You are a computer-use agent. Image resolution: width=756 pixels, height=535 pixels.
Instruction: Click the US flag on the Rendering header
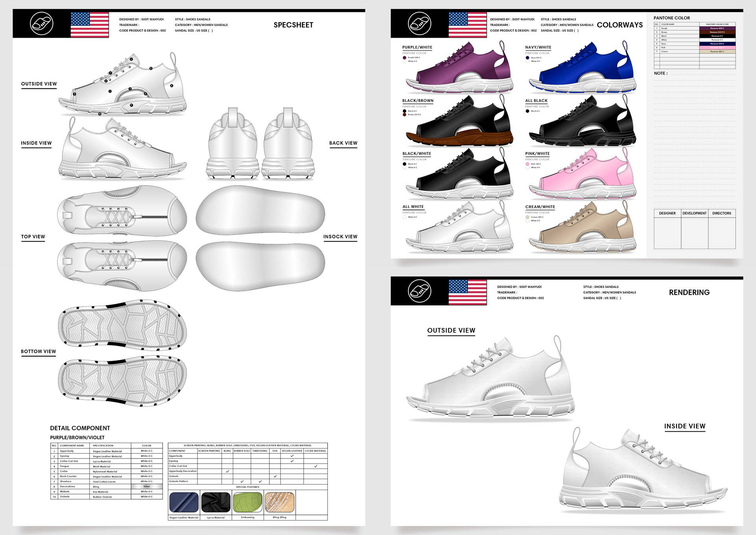[468, 292]
